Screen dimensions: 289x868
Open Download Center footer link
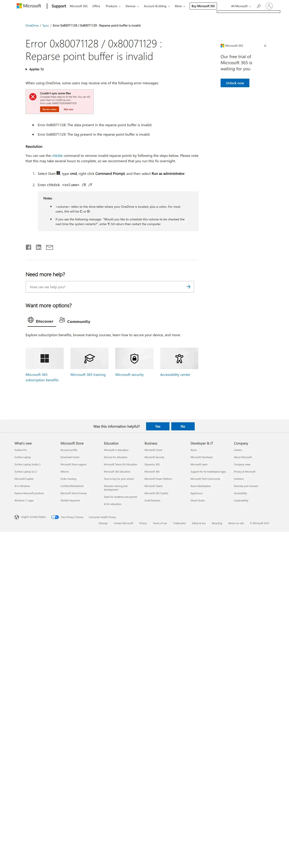point(70,457)
